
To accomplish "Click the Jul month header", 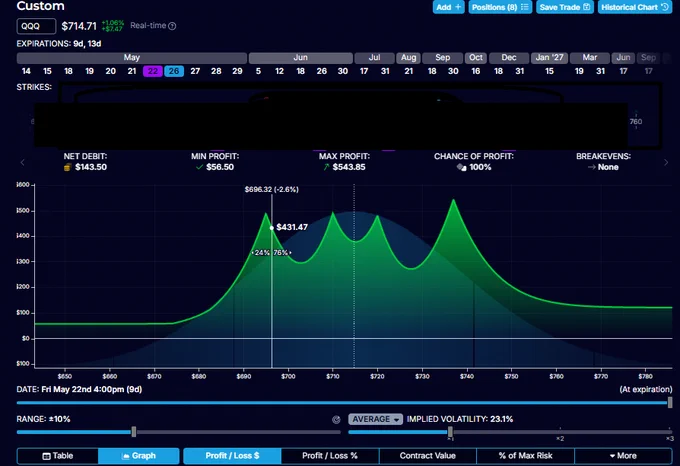I will pos(374,58).
